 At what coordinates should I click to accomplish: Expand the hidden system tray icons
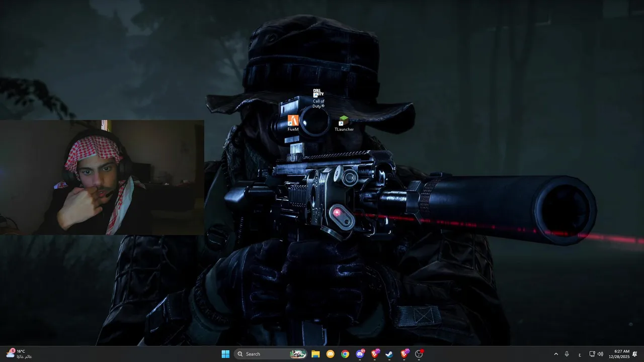click(556, 354)
